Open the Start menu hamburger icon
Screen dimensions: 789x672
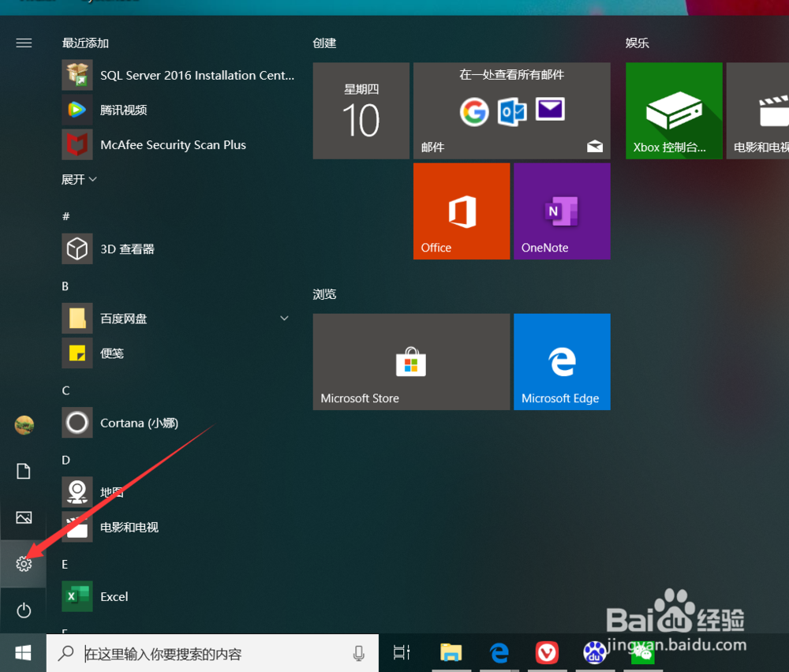coord(24,43)
